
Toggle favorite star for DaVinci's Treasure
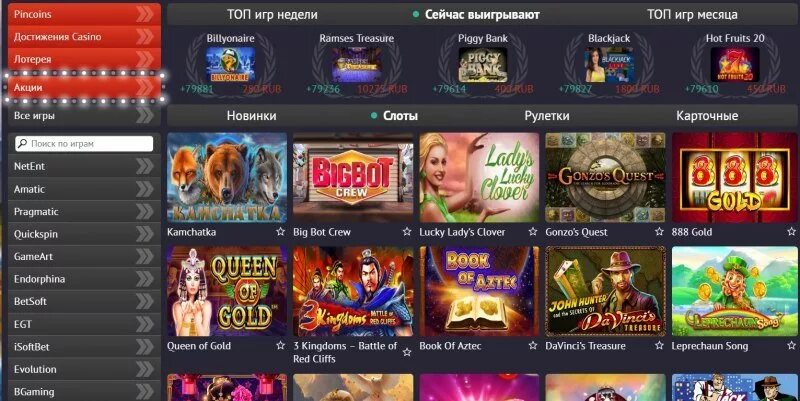[x=659, y=345]
